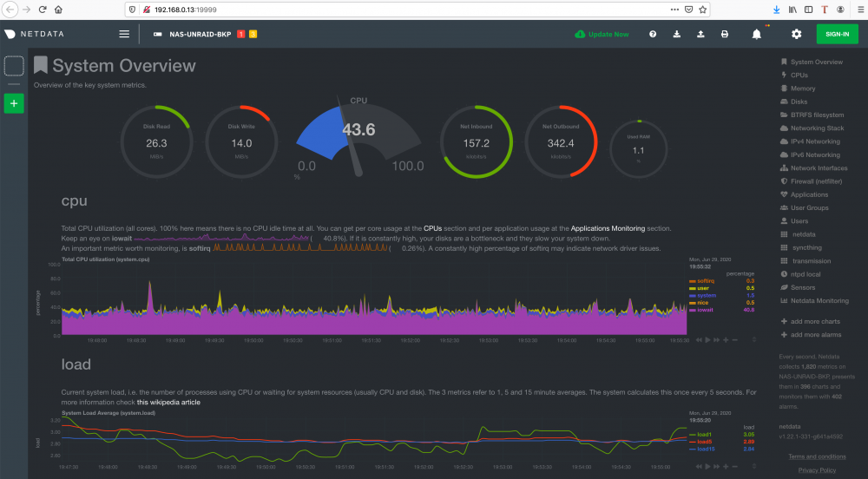This screenshot has height=479, width=868.
Task: Click the green SIGN-IN button
Action: [x=837, y=35]
